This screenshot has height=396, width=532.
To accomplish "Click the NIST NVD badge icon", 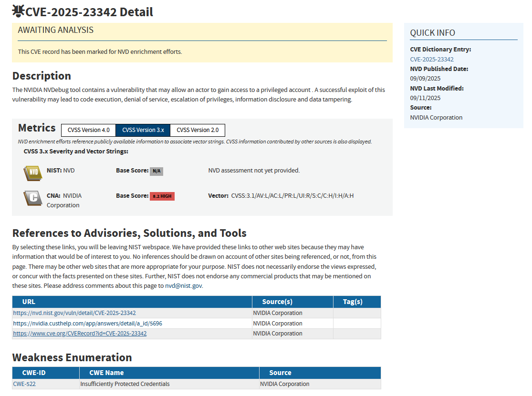I will tap(33, 173).
